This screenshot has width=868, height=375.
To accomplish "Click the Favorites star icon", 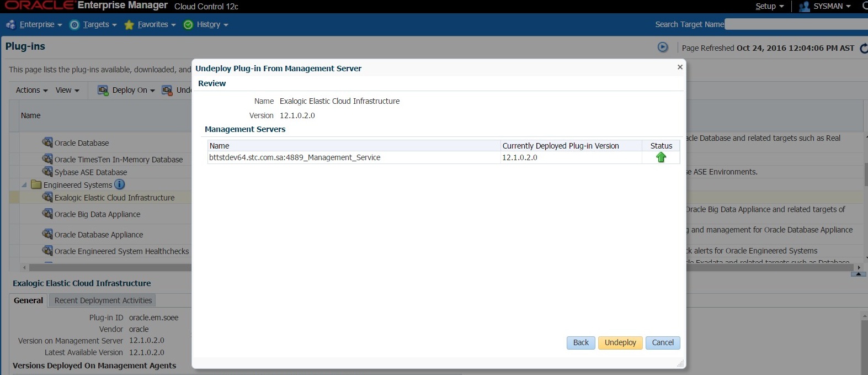I will click(x=129, y=24).
